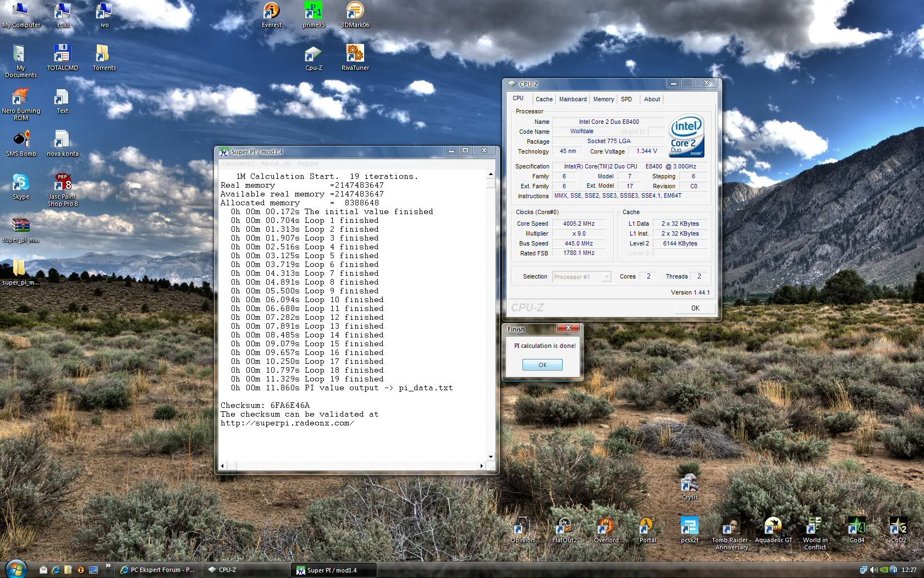Open super_pi_m archive icon

coord(21,230)
